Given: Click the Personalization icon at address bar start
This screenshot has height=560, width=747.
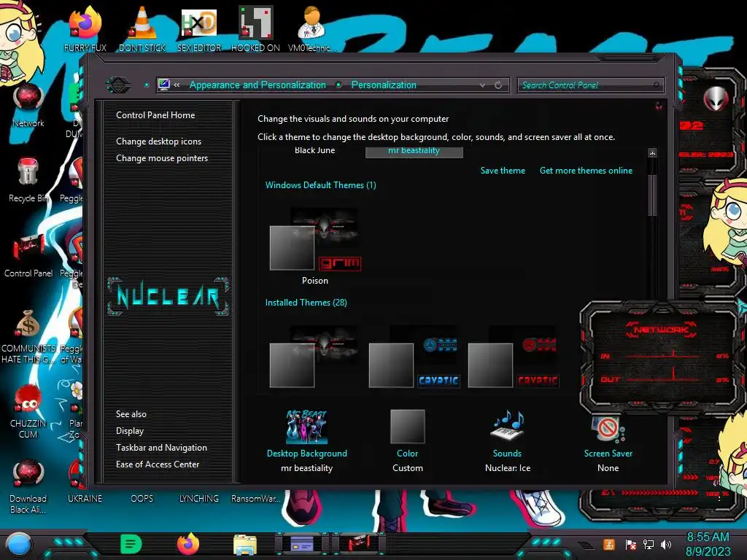Looking at the screenshot, I should pyautogui.click(x=164, y=85).
